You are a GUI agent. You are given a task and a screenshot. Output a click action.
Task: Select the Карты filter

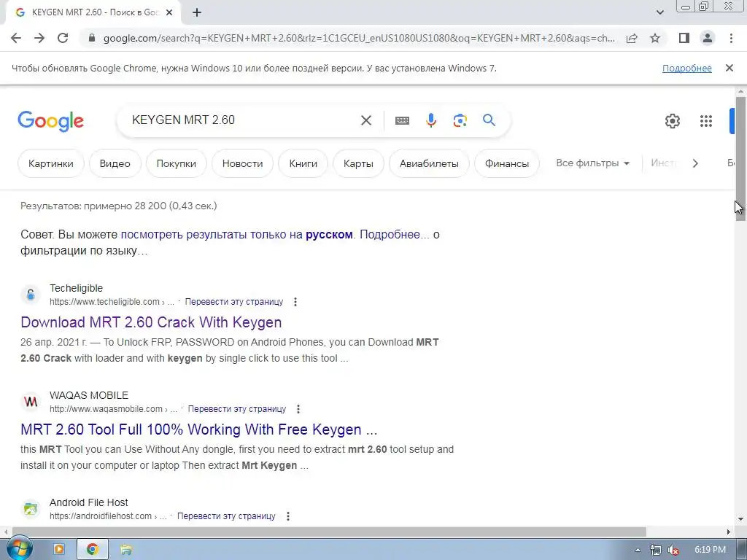[358, 163]
